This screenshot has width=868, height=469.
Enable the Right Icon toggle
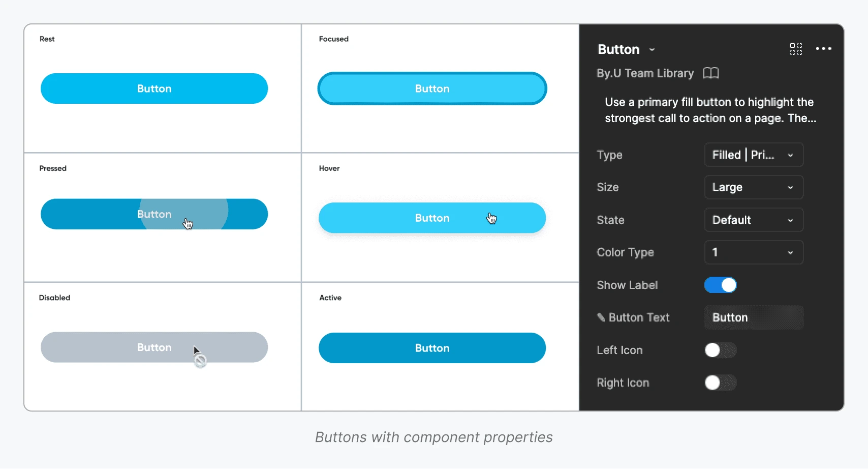(720, 383)
